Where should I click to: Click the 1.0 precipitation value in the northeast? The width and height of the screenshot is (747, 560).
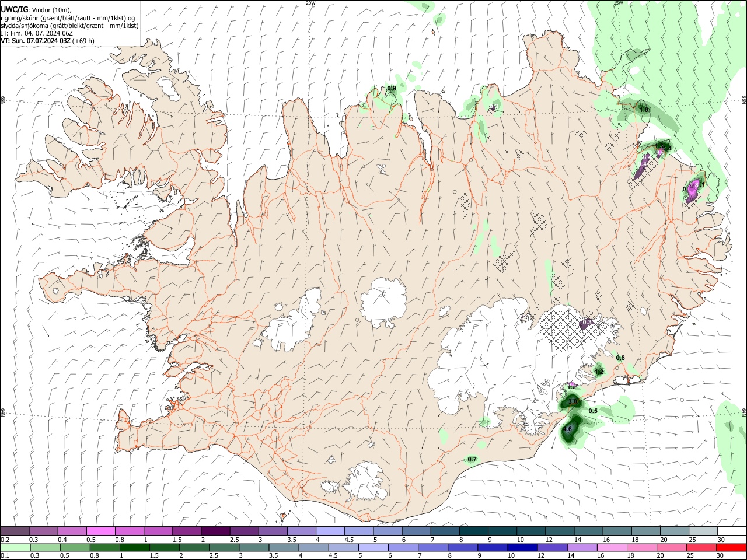pos(644,110)
